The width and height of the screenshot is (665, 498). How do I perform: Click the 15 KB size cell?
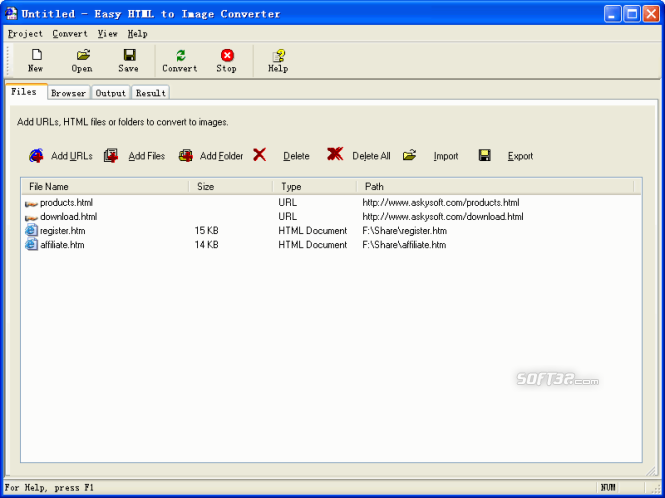pos(207,231)
